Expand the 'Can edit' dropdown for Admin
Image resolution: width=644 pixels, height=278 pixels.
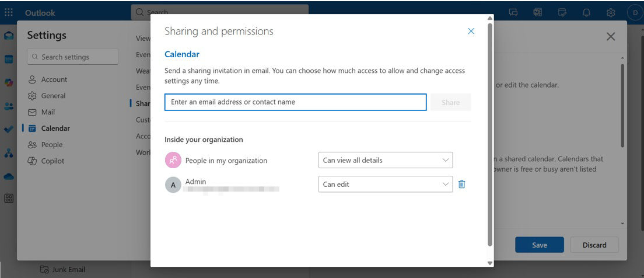(385, 185)
